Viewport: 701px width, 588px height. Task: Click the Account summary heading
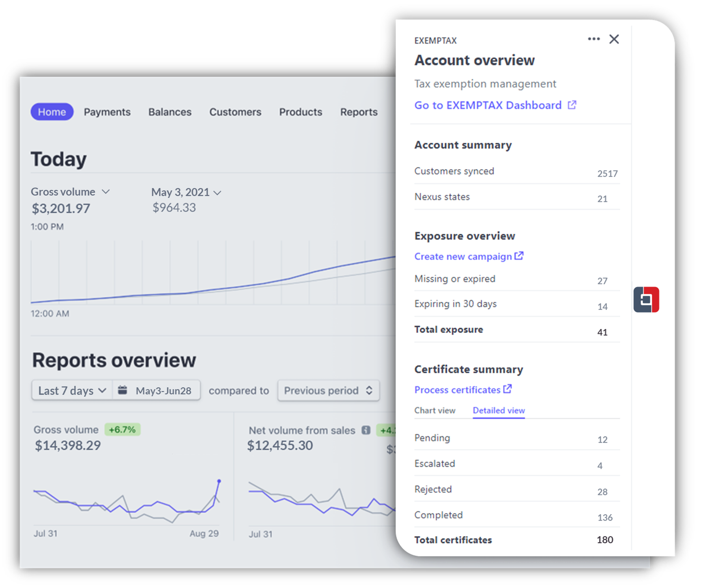tap(463, 145)
